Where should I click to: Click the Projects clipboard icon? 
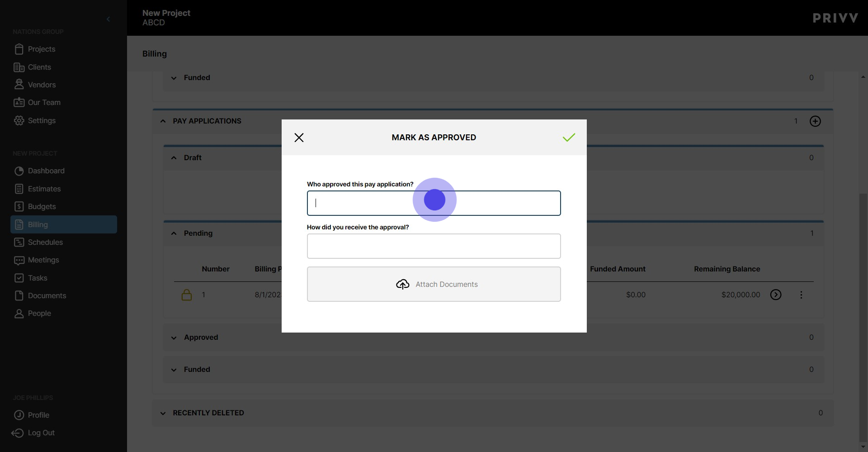pos(19,49)
